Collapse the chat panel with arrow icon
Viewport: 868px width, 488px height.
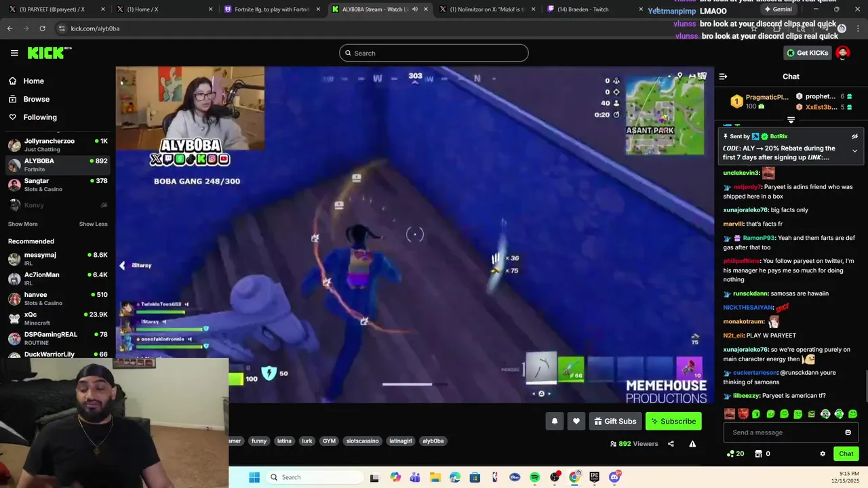[723, 77]
